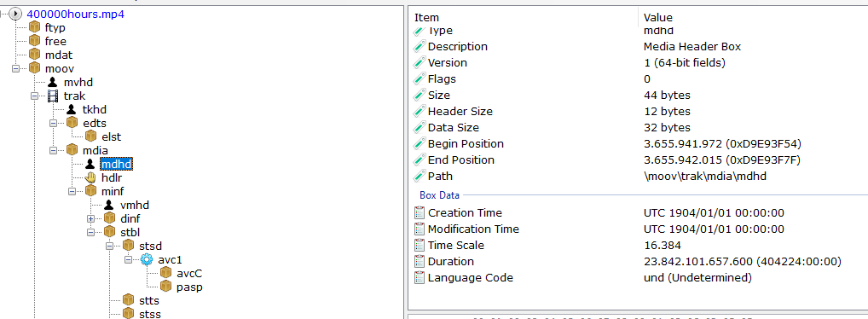Select the Path property row
The height and width of the screenshot is (319, 868).
pyautogui.click(x=639, y=176)
